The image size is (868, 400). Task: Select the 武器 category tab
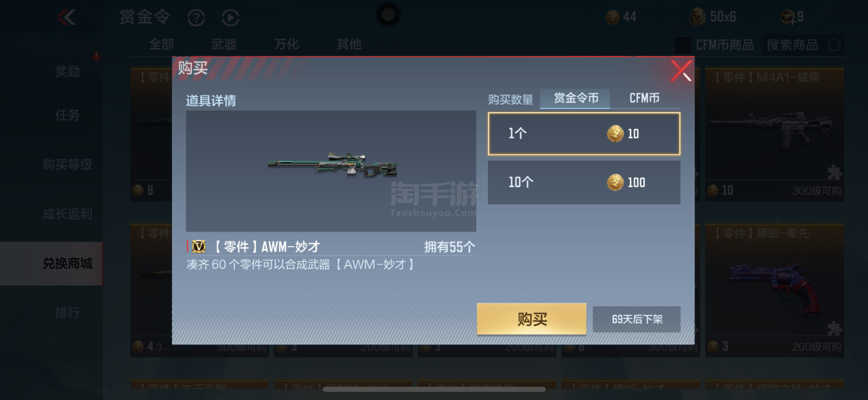click(x=224, y=44)
